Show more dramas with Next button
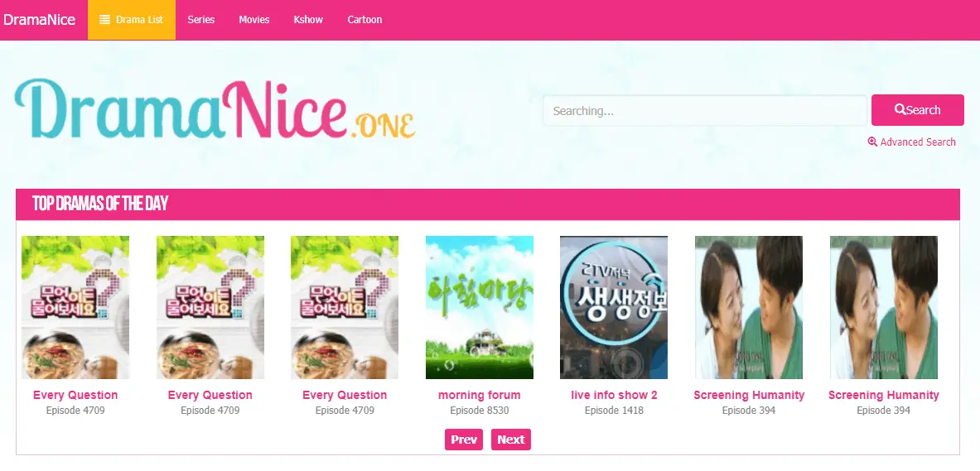 pyautogui.click(x=510, y=440)
